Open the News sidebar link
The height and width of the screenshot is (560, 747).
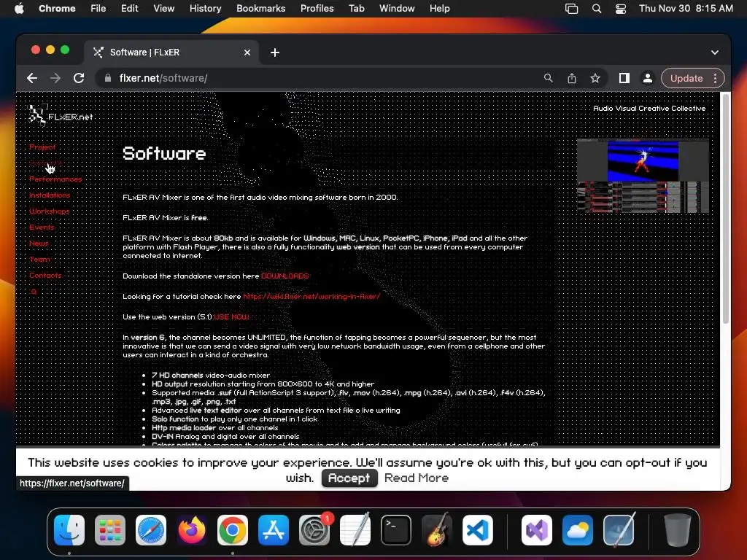click(x=39, y=244)
